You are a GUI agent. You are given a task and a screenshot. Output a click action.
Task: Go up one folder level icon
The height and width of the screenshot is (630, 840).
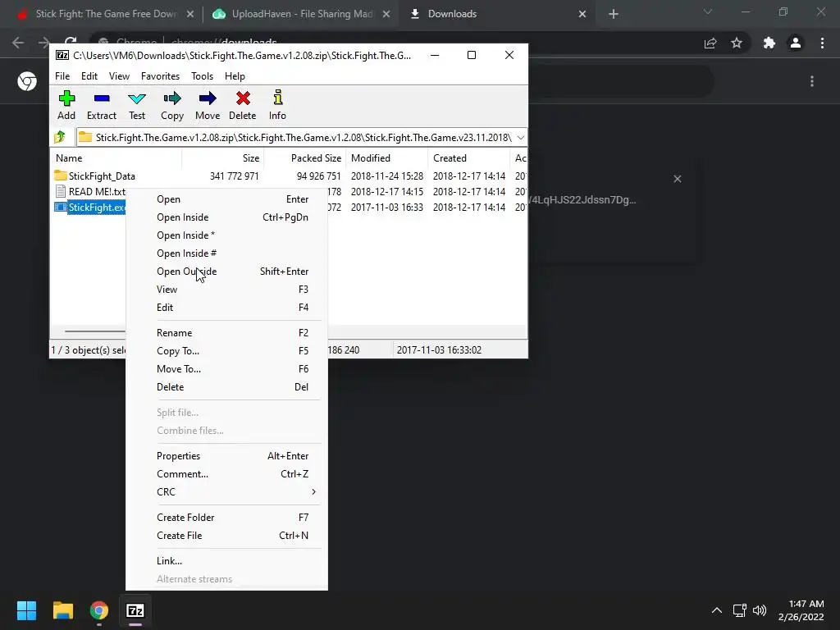[x=60, y=137]
